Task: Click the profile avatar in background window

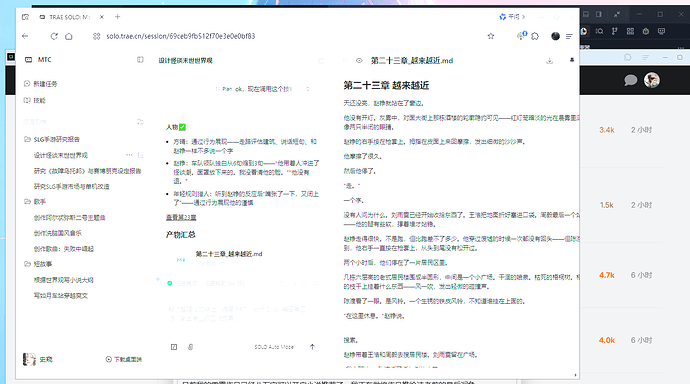Action: [x=652, y=80]
